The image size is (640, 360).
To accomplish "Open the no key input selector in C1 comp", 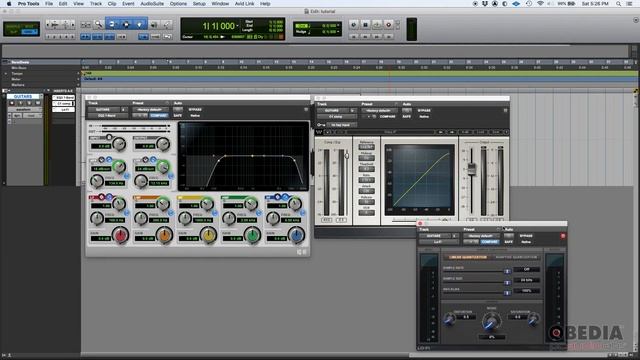I will [341, 125].
